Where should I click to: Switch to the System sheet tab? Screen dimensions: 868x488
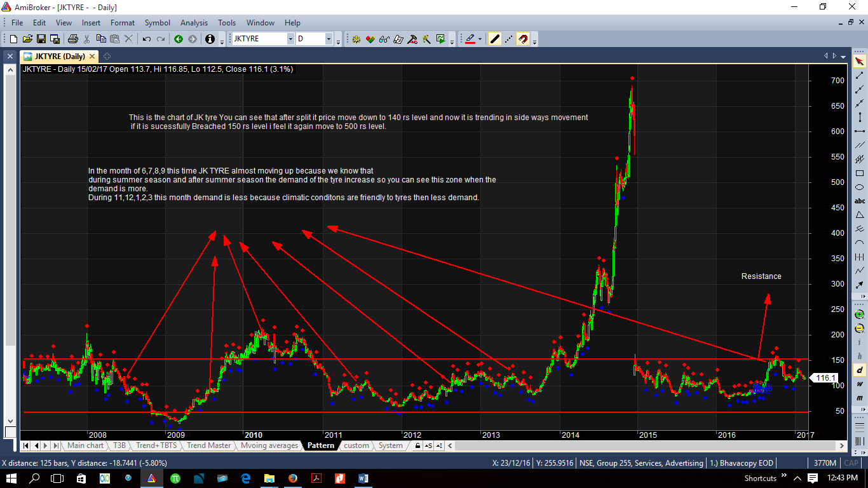click(391, 445)
